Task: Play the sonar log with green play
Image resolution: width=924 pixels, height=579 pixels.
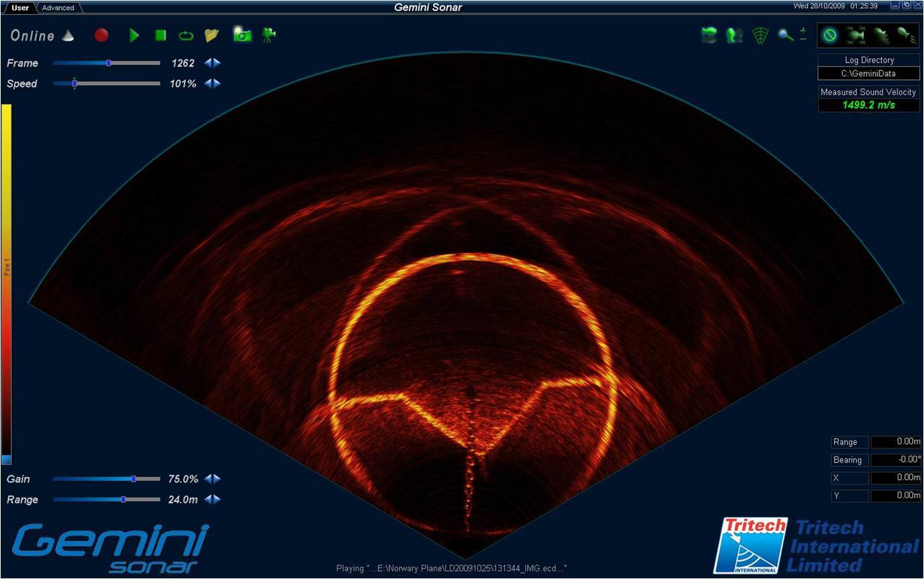Action: (x=134, y=35)
